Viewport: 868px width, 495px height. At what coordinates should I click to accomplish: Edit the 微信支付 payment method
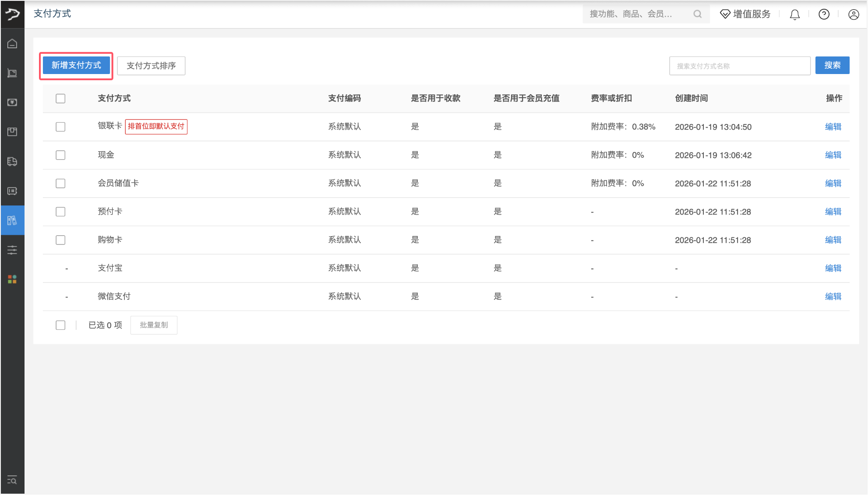tap(833, 297)
